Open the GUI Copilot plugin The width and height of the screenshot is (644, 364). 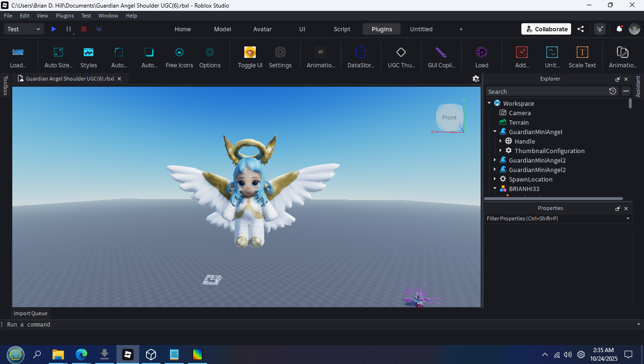[x=441, y=52]
